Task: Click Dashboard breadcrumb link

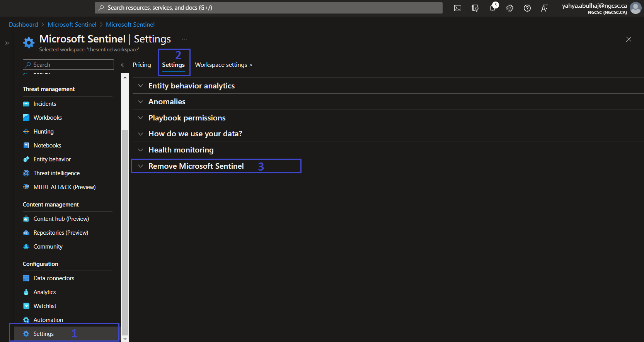Action: pos(24,25)
